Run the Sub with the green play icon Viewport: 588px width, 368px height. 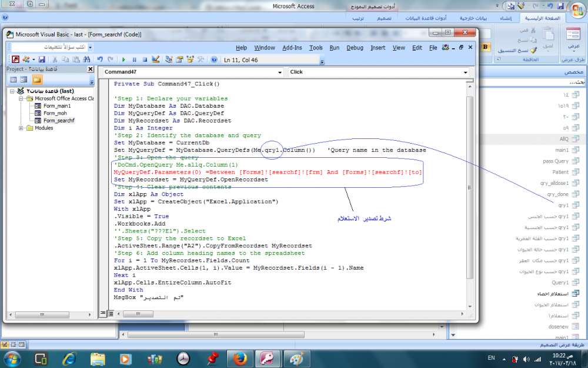(x=123, y=59)
